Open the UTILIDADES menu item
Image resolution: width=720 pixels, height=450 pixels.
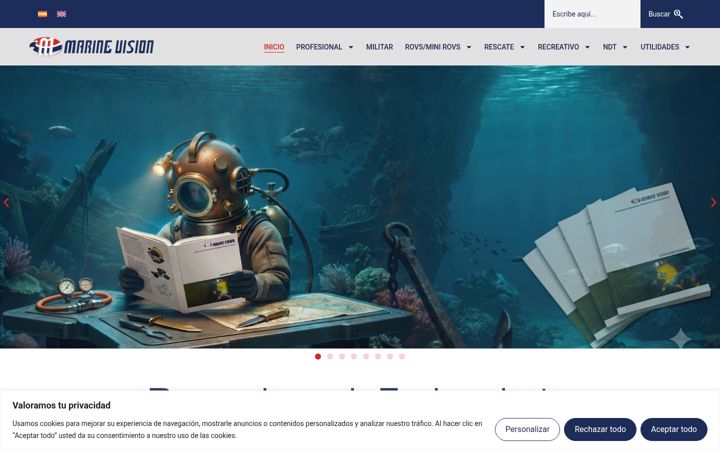[659, 47]
